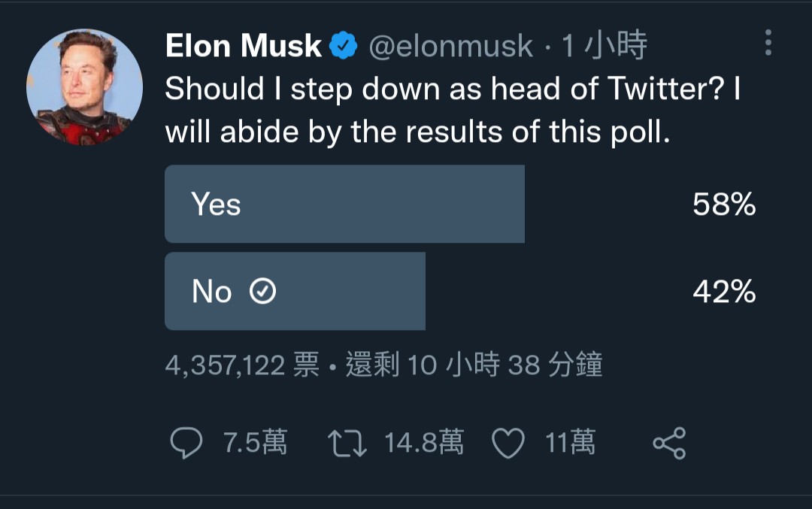Retweet the poll using the retweet icon
The image size is (812, 509).
[349, 444]
